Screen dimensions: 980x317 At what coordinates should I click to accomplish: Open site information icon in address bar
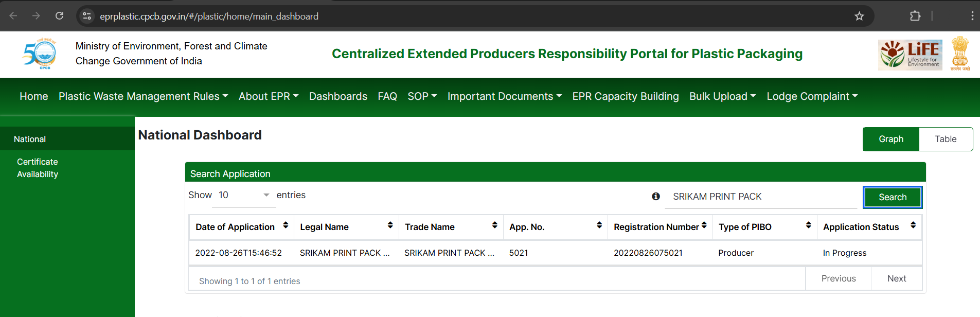point(87,16)
